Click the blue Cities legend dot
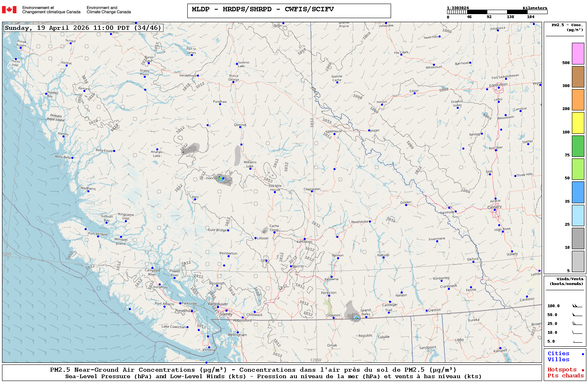 (x=583, y=354)
